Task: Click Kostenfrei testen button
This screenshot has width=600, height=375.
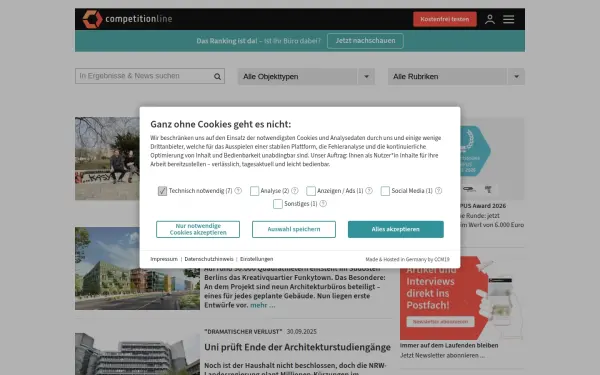Action: tap(445, 19)
